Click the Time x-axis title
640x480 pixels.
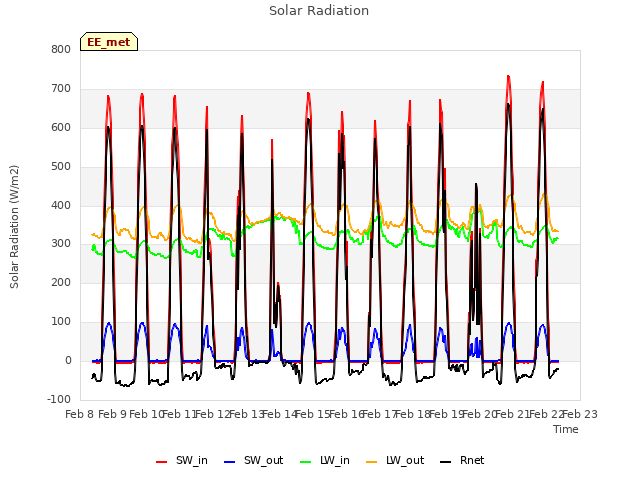[x=566, y=429]
